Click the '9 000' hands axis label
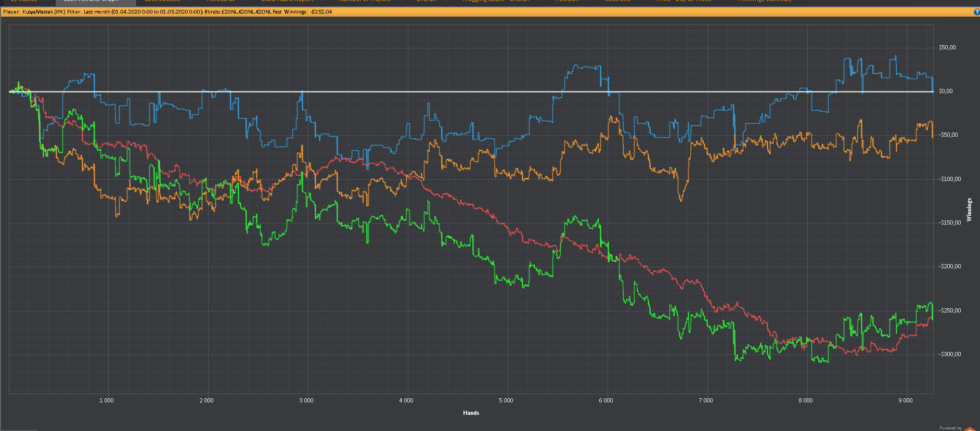Viewport: 980px width, 431px height. [905, 400]
